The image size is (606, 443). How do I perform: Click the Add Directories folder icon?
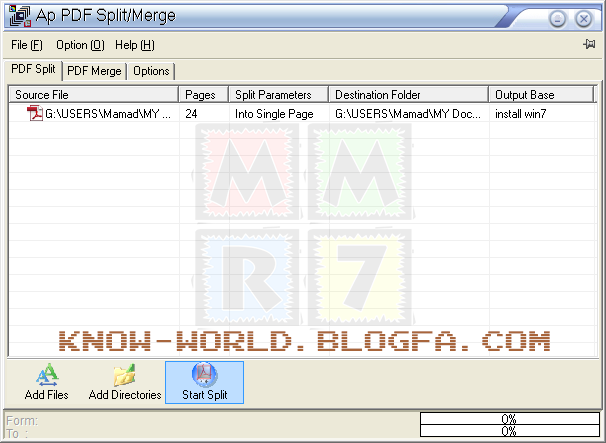tap(125, 375)
